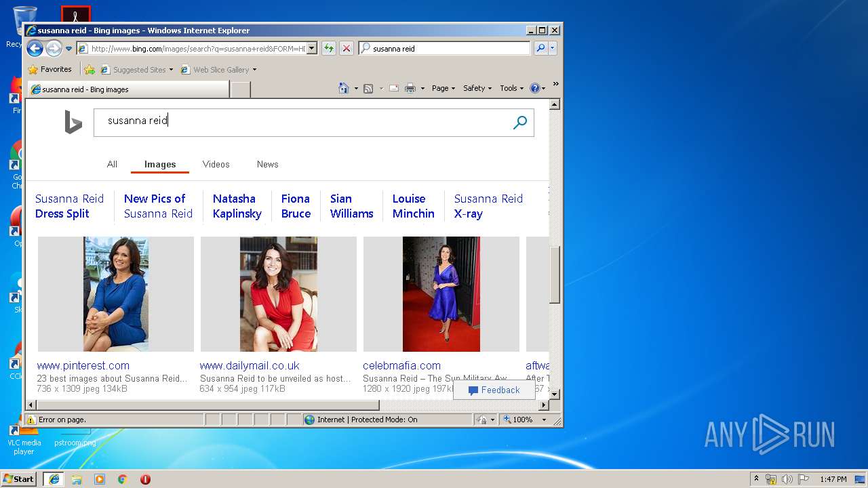
Task: Follow the www.dailymail.co.uk link
Action: (x=250, y=365)
